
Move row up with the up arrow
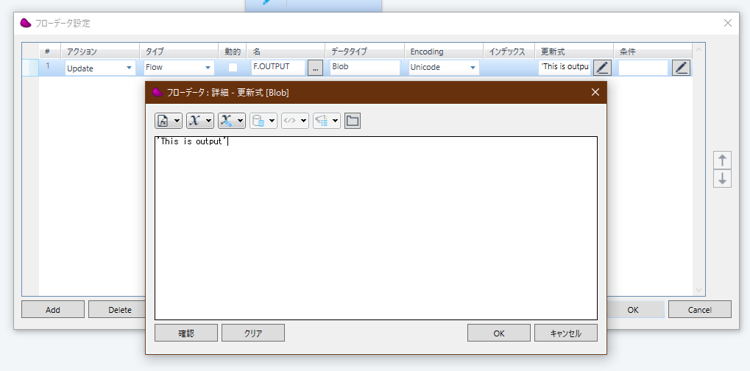(722, 160)
